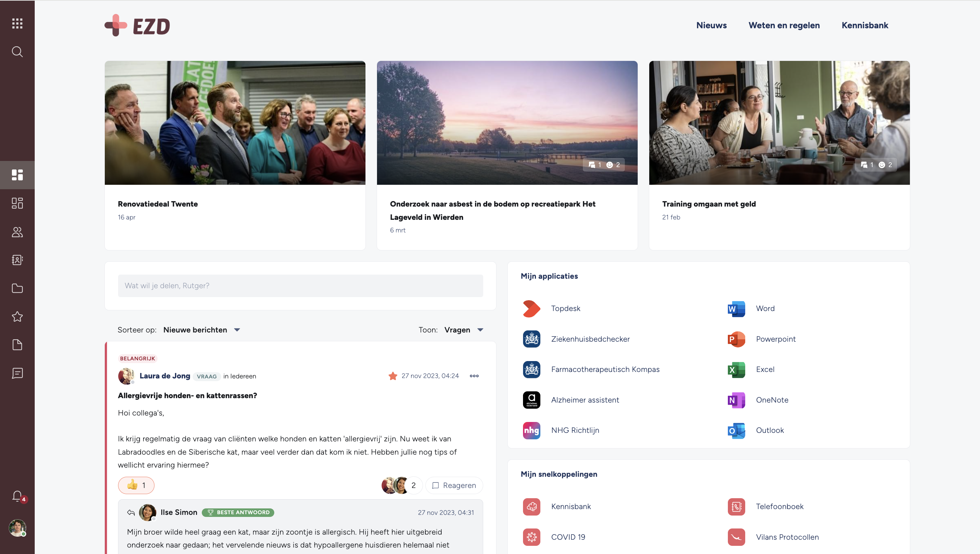Open favorites via sidebar star icon
Viewport: 980px width, 554px height.
[x=17, y=316]
